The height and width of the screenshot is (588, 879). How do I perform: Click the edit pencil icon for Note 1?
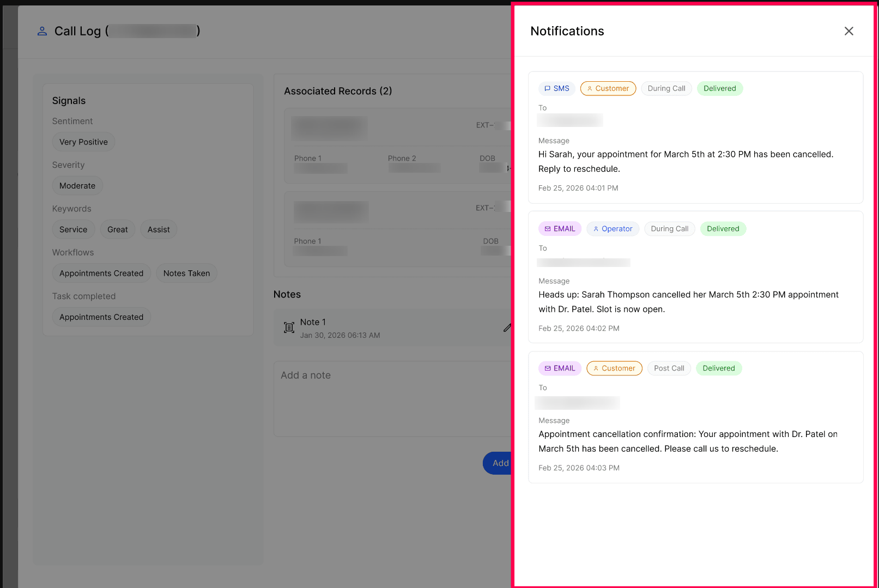[x=507, y=328]
